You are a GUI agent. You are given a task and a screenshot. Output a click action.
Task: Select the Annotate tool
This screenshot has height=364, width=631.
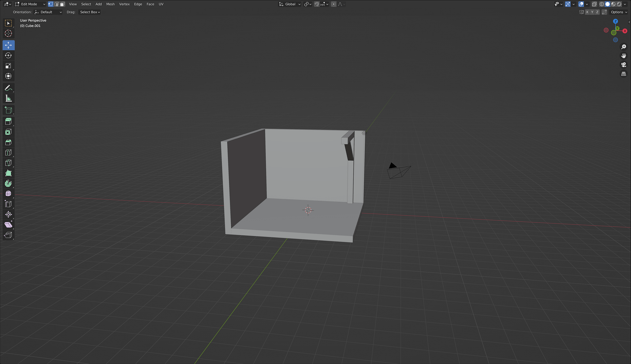8,88
